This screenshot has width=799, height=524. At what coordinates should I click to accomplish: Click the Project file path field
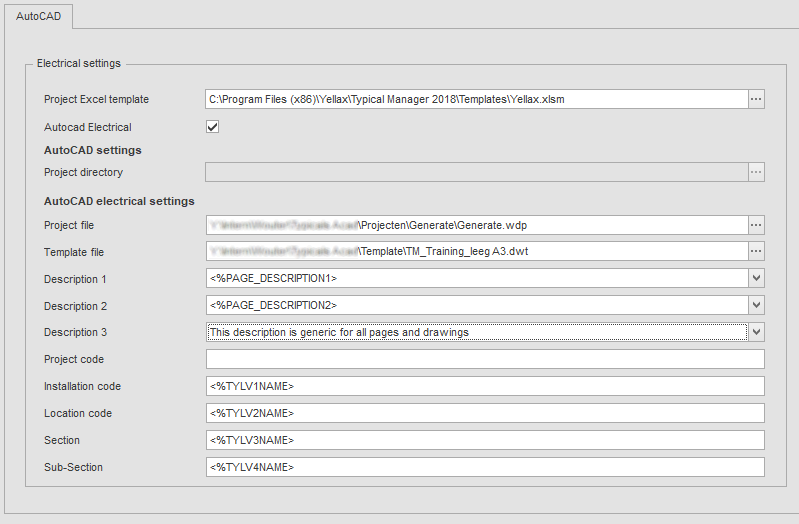[477, 225]
